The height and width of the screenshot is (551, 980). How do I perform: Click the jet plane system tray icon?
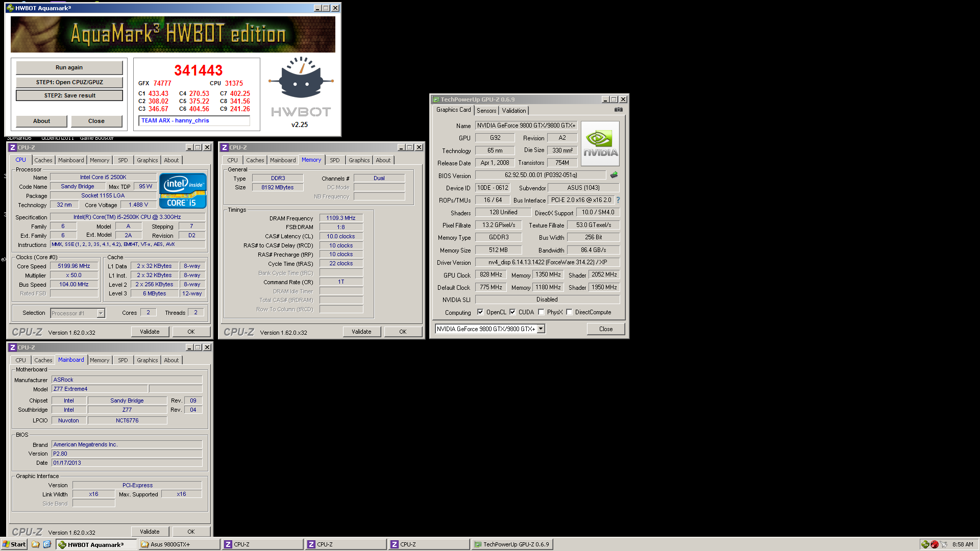click(944, 544)
